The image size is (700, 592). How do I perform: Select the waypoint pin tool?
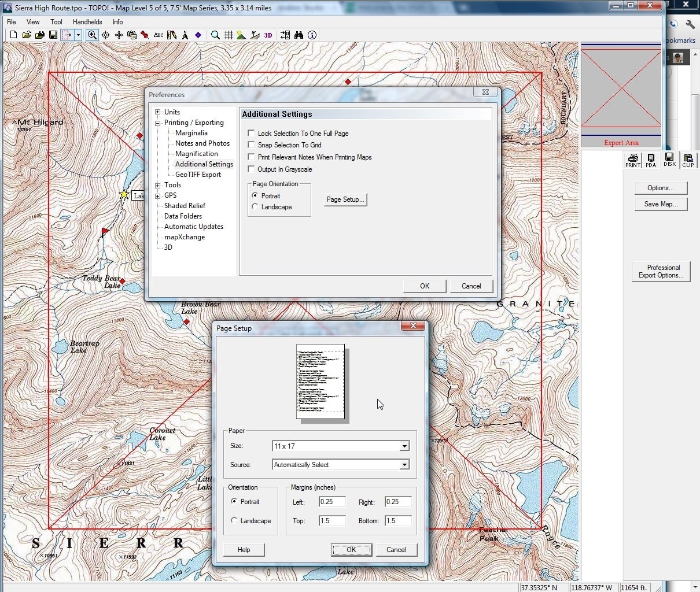[145, 35]
